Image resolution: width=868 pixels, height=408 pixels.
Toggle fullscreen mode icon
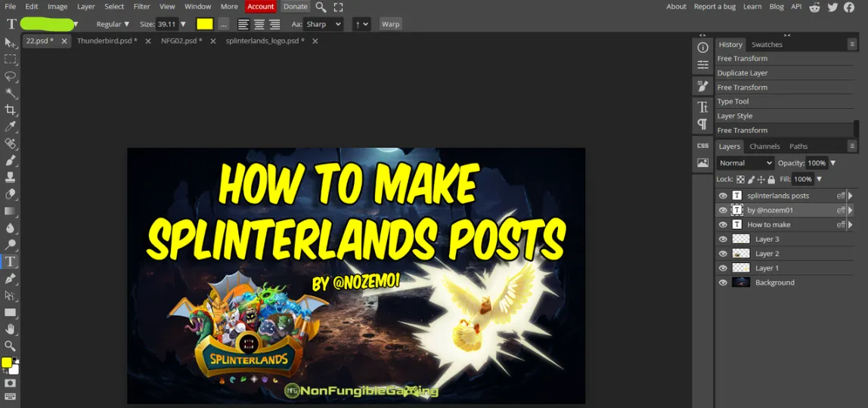338,7
